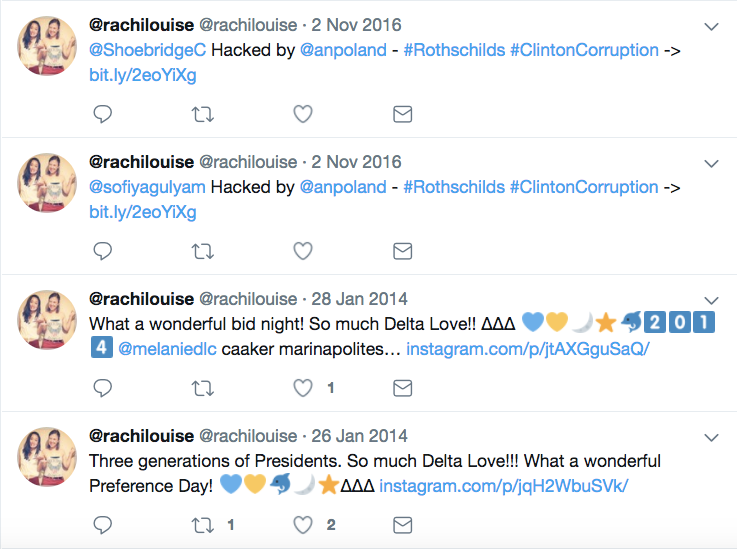This screenshot has width=737, height=549.
Task: Open more options on 28 Jan 2014 tweet
Action: [x=711, y=300]
